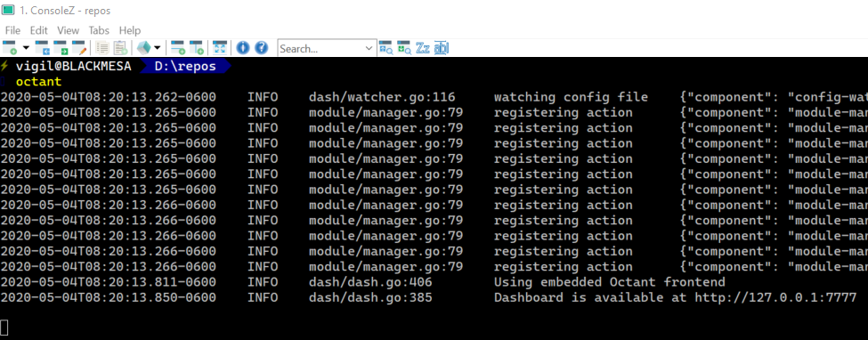Open the New Tab dropdown arrow

click(26, 48)
